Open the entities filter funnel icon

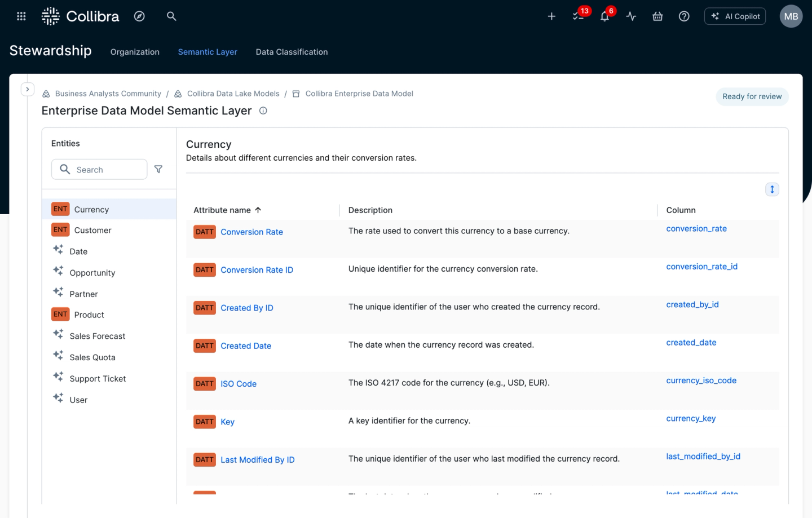(x=158, y=169)
